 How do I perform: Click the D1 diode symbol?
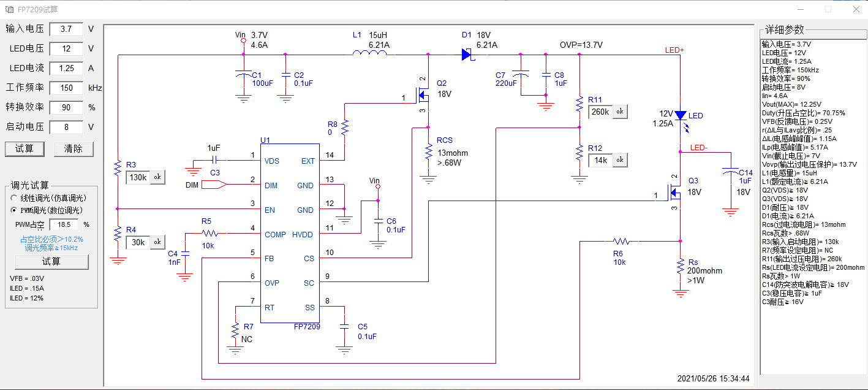[468, 55]
